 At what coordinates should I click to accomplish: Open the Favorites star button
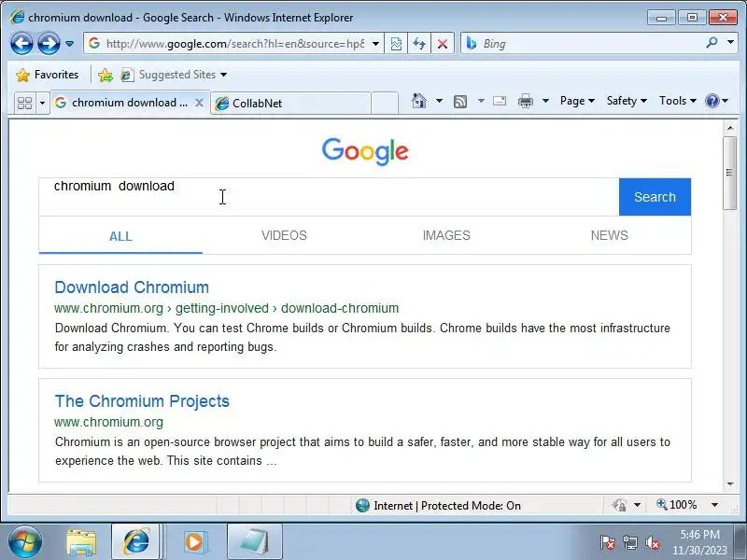(x=47, y=75)
